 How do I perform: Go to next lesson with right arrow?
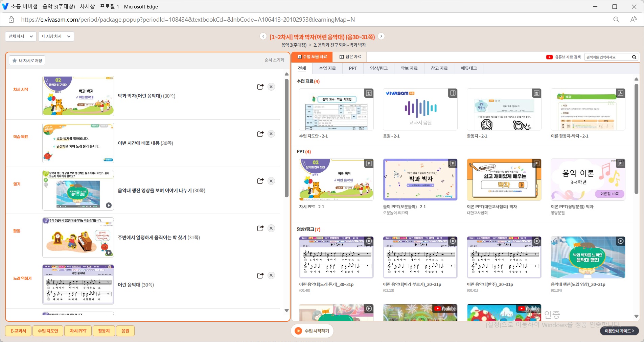[x=381, y=36]
